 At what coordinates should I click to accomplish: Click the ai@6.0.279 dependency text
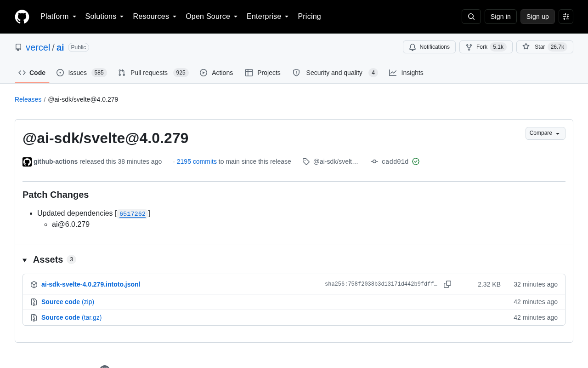[71, 224]
